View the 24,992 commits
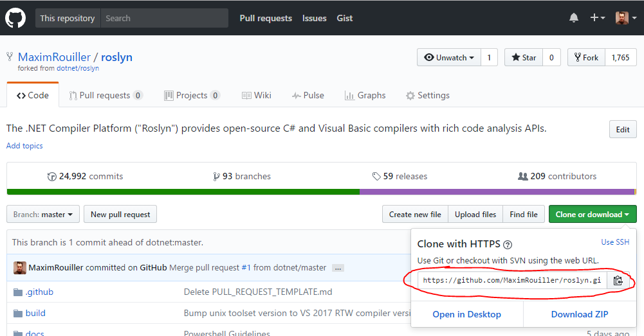The image size is (644, 336). click(85, 177)
